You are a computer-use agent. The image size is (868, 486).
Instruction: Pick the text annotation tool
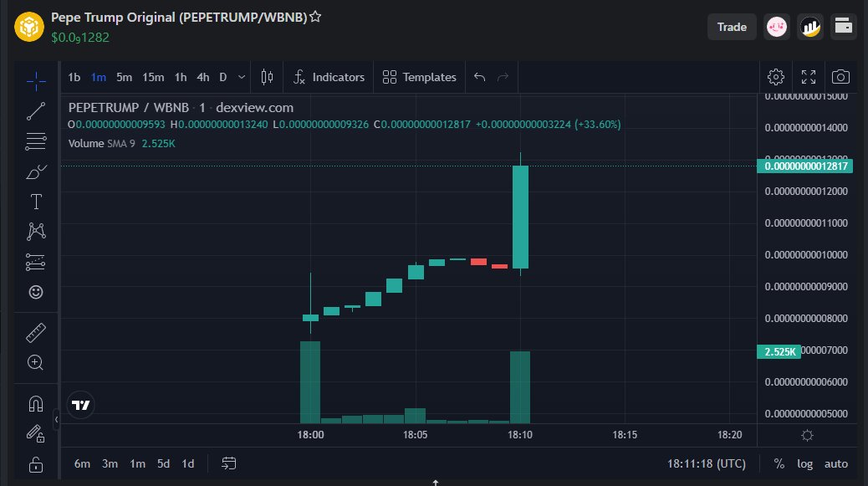[x=35, y=201]
